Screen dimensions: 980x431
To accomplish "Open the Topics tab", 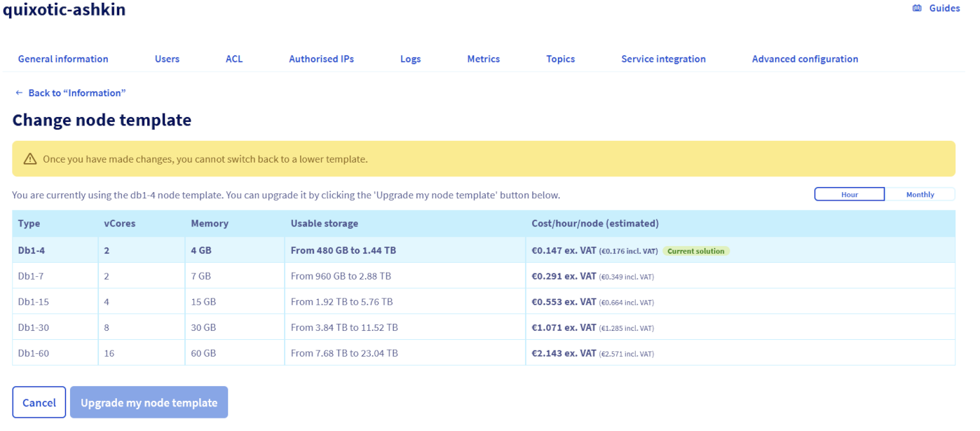I will pyautogui.click(x=560, y=59).
